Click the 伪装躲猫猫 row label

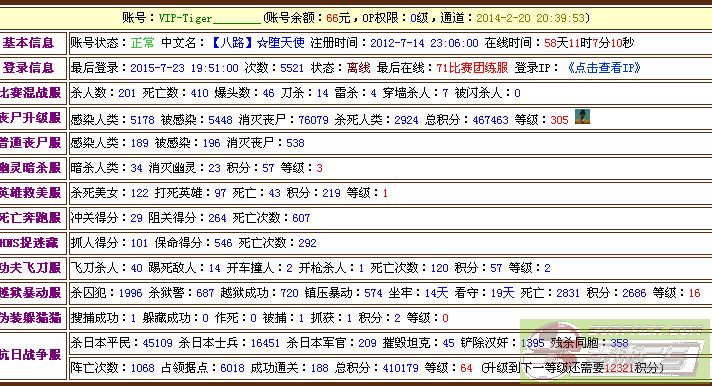click(30, 318)
